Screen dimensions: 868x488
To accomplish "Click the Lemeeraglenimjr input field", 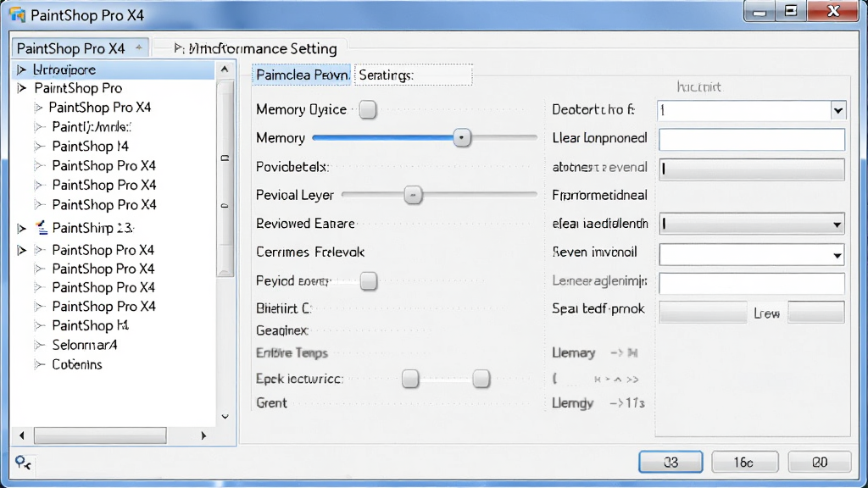I will click(752, 283).
